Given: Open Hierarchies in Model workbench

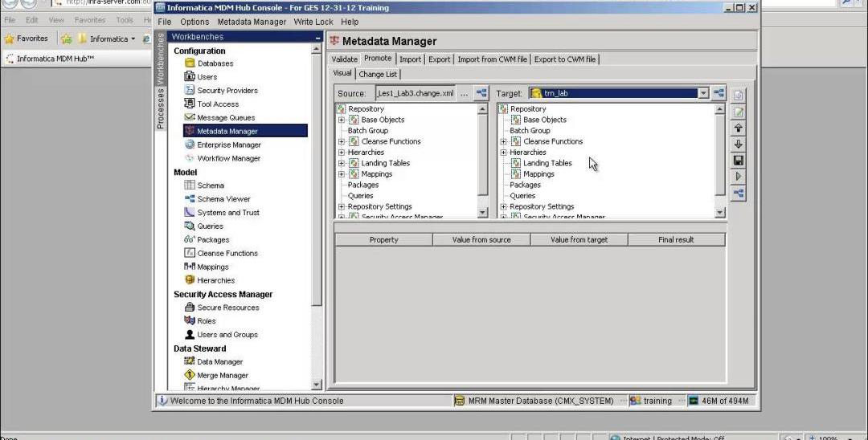Looking at the screenshot, I should pyautogui.click(x=209, y=279).
